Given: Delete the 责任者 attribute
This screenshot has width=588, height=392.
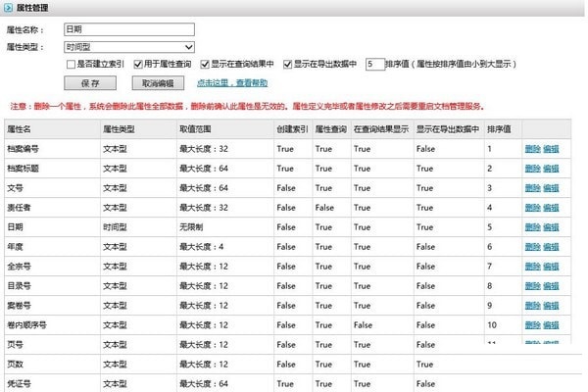Looking at the screenshot, I should point(532,208).
